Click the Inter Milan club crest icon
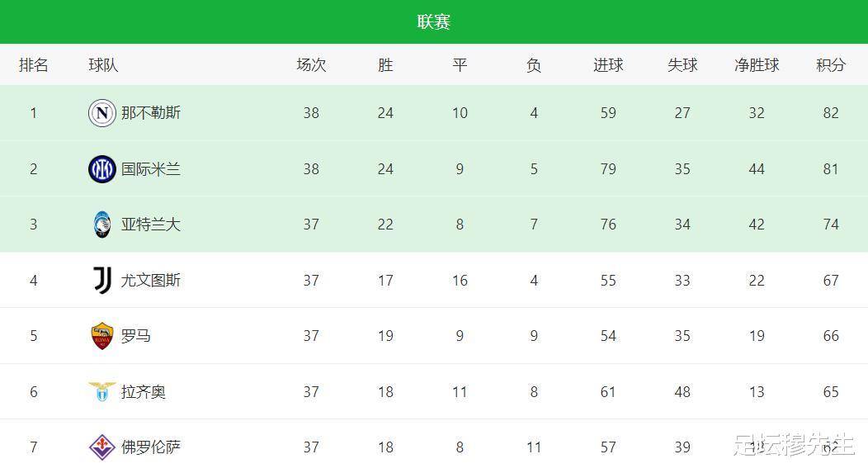The image size is (868, 473). (101, 169)
